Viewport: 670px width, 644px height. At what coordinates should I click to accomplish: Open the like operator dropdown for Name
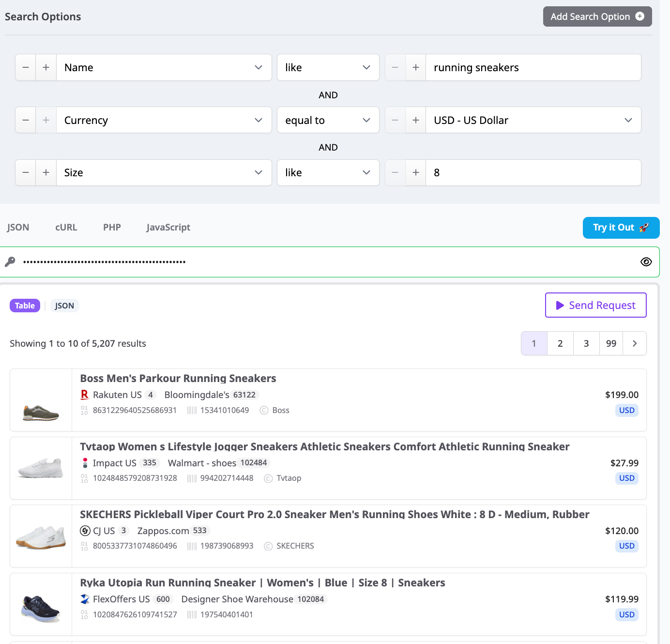tap(328, 67)
